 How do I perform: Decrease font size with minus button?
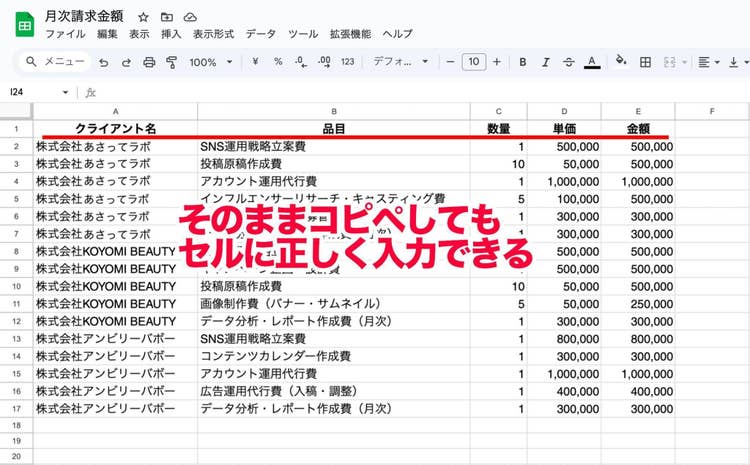click(x=450, y=62)
